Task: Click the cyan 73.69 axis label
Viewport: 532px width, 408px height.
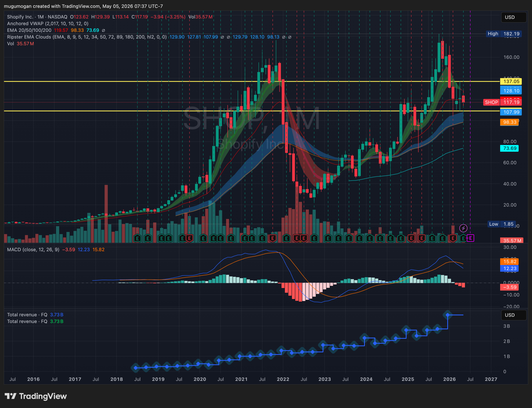Action: coord(509,148)
